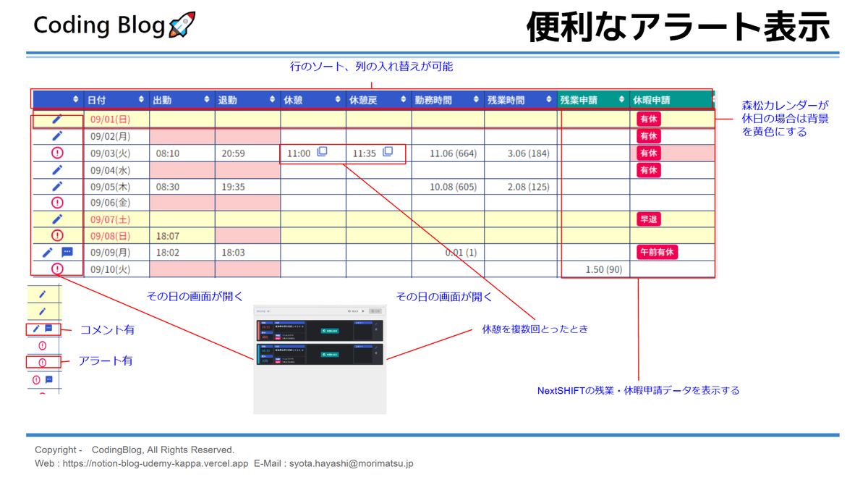Click the 勤務時間 column header
The image size is (868, 485).
click(x=446, y=100)
